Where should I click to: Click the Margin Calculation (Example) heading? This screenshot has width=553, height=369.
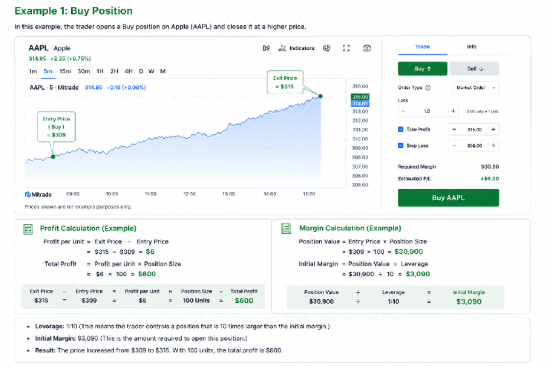pos(350,228)
